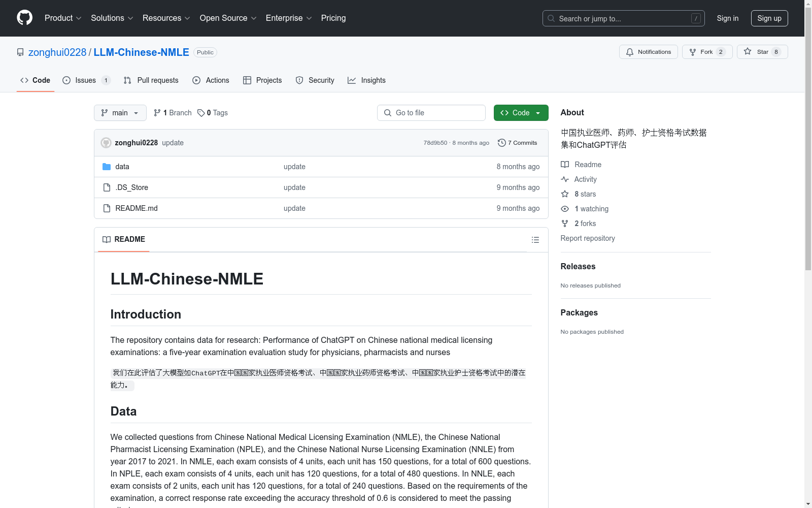Click the star icon beside 8 stars
The height and width of the screenshot is (508, 812).
[565, 194]
